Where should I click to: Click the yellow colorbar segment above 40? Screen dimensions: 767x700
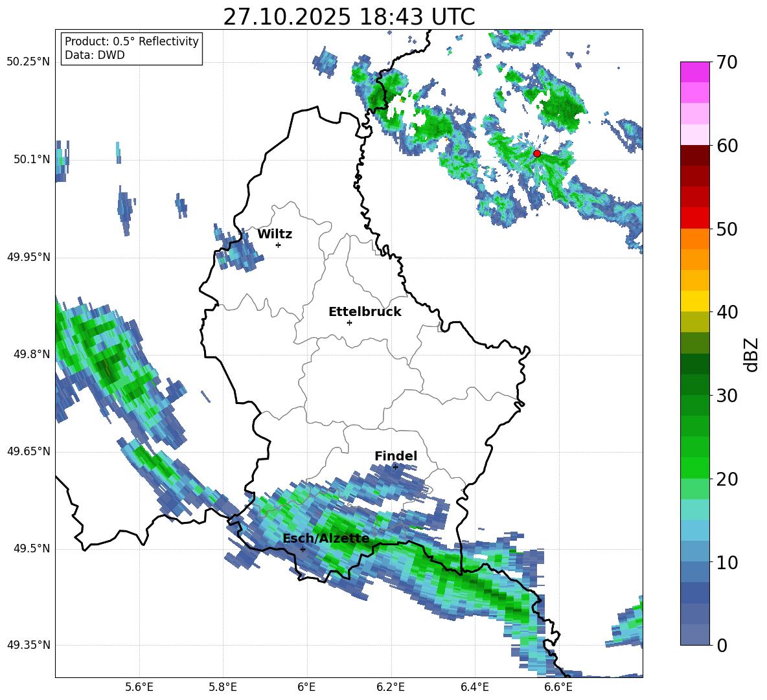pyautogui.click(x=694, y=301)
